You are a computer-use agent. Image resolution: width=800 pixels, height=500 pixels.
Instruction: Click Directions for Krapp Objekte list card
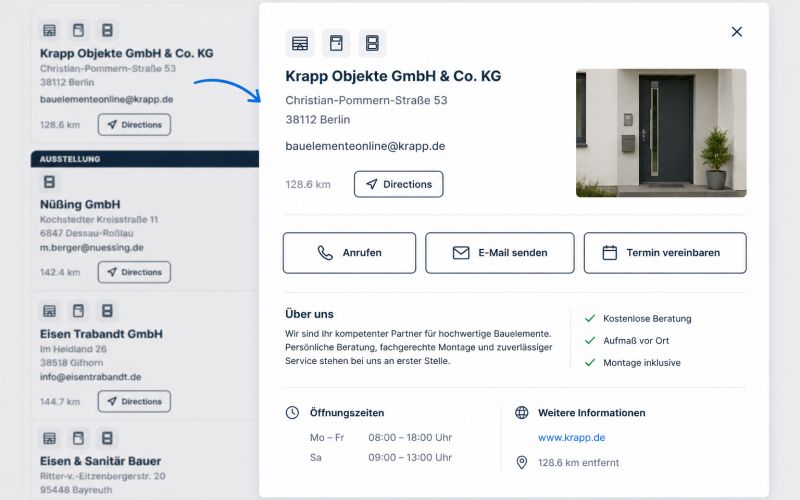[x=134, y=124]
